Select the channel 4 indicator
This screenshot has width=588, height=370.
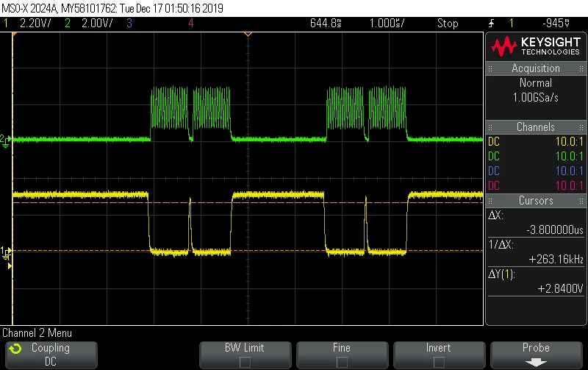(x=191, y=24)
